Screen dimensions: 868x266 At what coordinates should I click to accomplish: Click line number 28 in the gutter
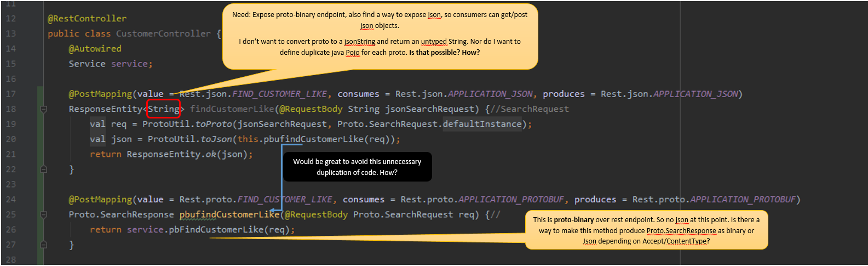[11, 260]
